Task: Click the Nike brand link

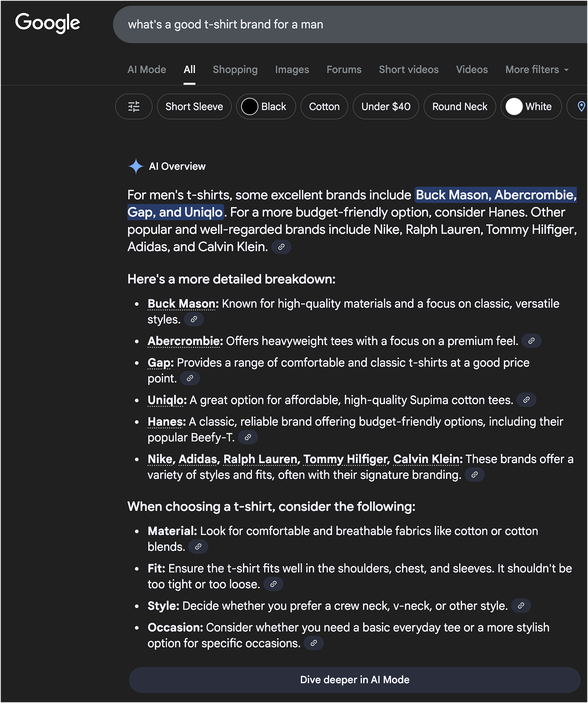Action: pyautogui.click(x=160, y=459)
